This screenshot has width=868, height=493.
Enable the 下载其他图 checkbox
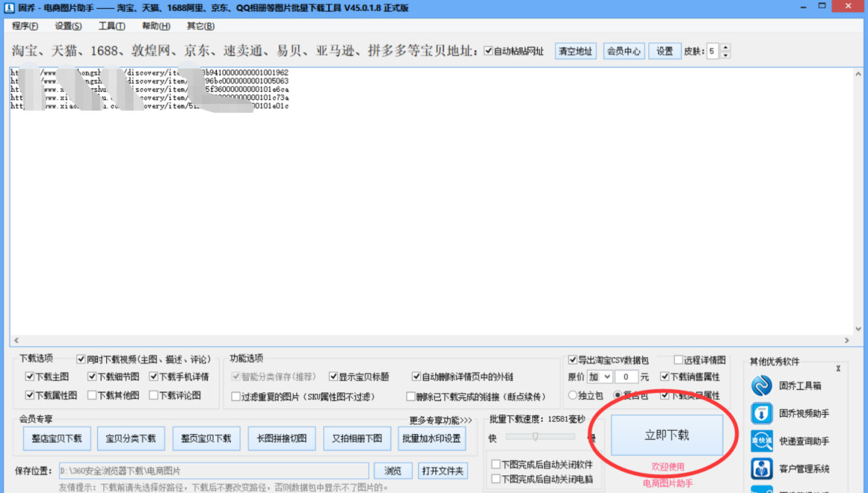[x=92, y=395]
